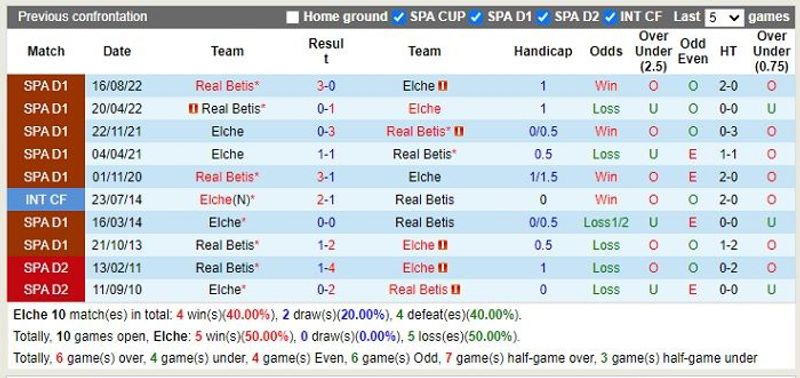Uncheck the SPA CUP filter
This screenshot has width=800, height=378.
(398, 17)
